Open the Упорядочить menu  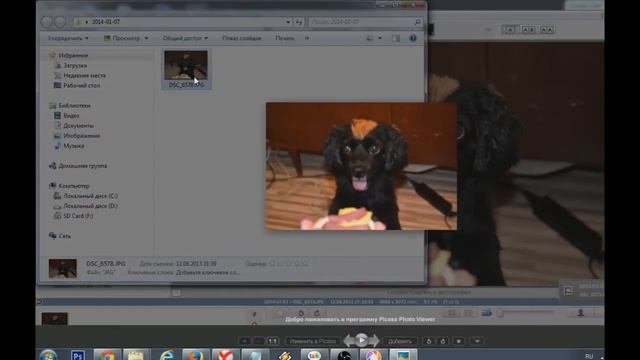(68, 38)
